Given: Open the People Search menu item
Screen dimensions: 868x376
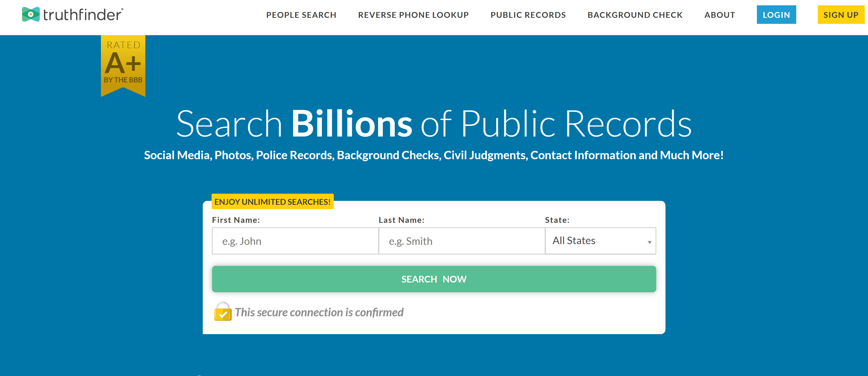Looking at the screenshot, I should (301, 15).
